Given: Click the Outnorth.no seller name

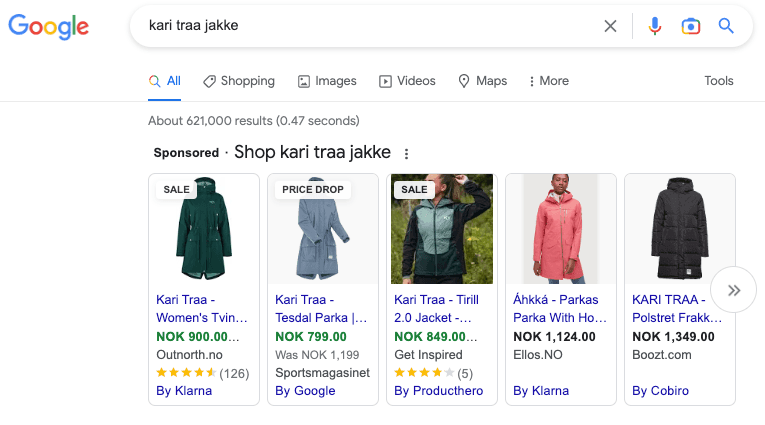Looking at the screenshot, I should (x=189, y=355).
